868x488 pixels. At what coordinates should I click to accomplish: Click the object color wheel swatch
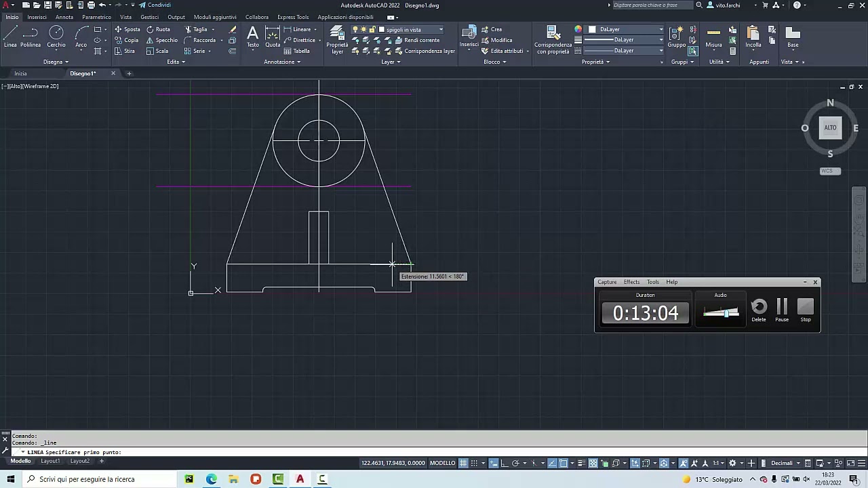(578, 29)
